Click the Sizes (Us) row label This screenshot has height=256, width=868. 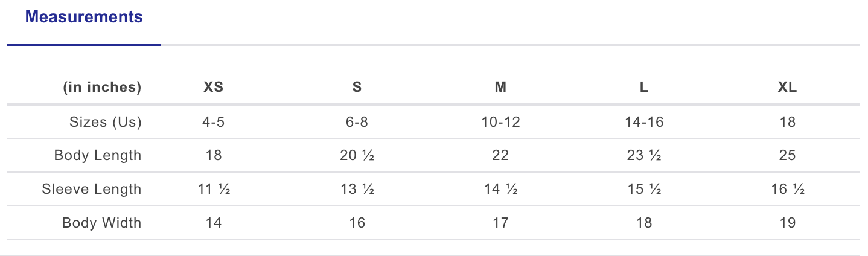pos(106,122)
